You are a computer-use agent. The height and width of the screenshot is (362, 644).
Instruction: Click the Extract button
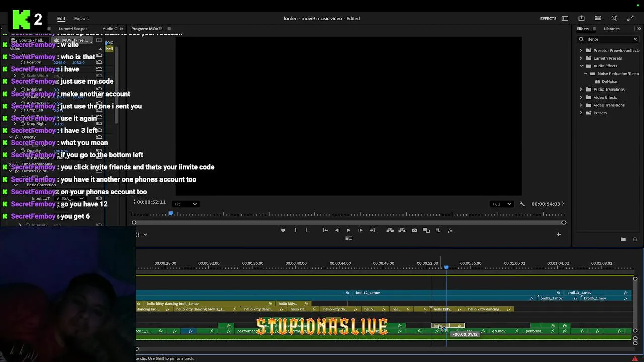click(x=402, y=230)
